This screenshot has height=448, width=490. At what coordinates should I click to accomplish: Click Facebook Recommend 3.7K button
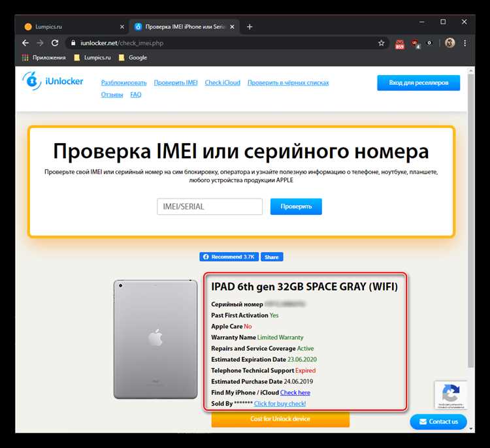tap(229, 257)
